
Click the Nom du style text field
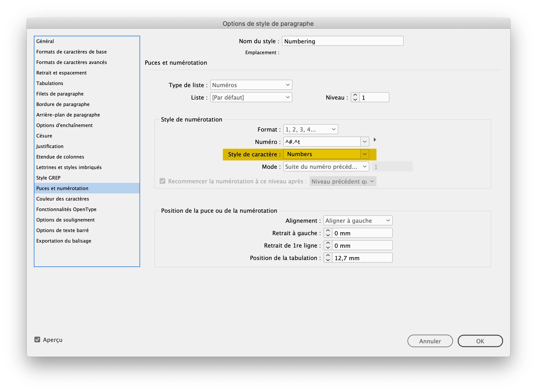click(x=342, y=41)
